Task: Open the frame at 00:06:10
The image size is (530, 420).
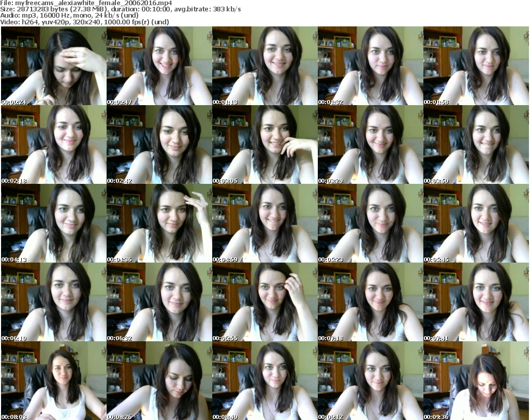Action: [54, 302]
